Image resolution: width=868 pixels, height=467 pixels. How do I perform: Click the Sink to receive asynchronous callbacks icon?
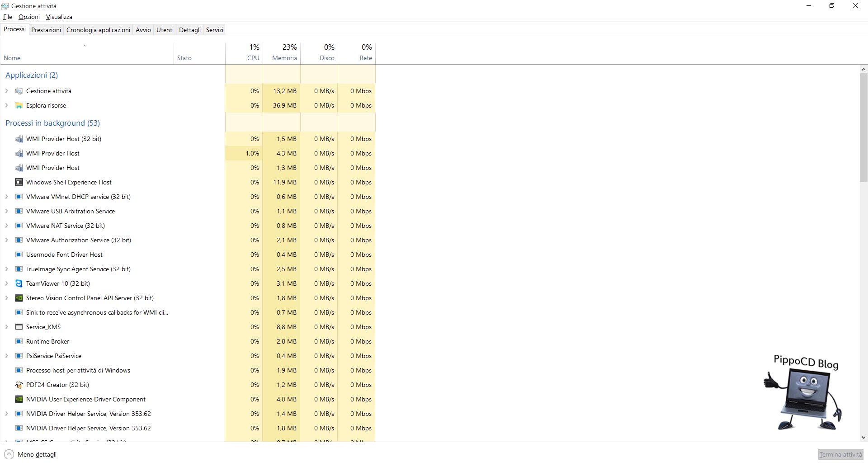19,312
